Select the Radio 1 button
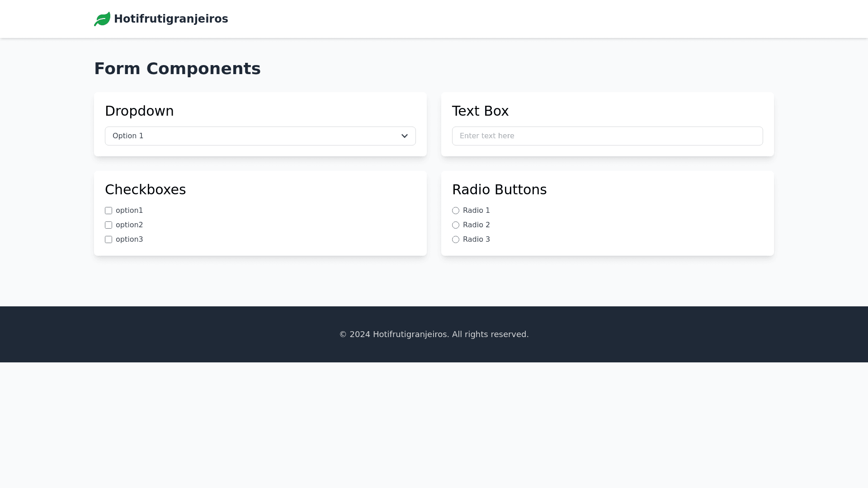The height and width of the screenshot is (488, 868). [x=456, y=211]
